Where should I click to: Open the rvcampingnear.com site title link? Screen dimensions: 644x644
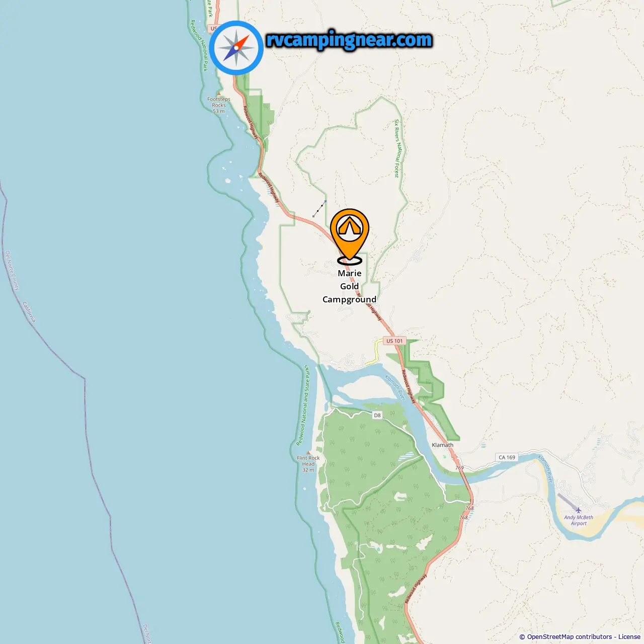[x=349, y=40]
